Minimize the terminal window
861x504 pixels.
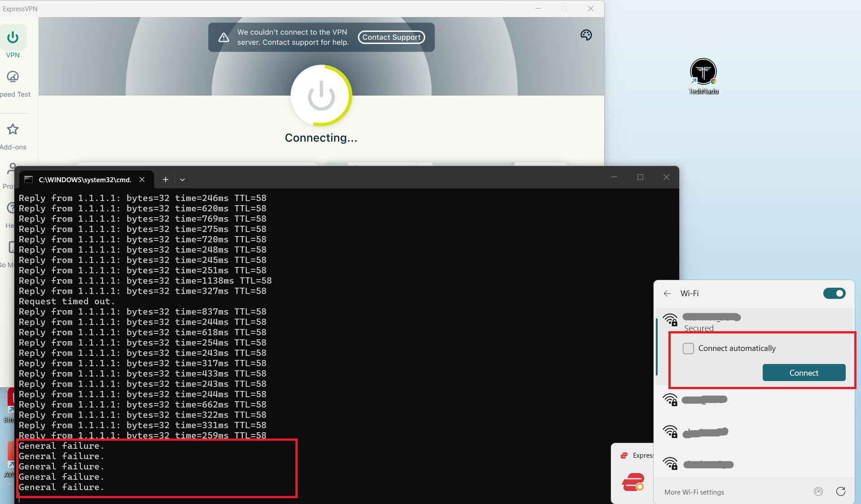pyautogui.click(x=615, y=177)
